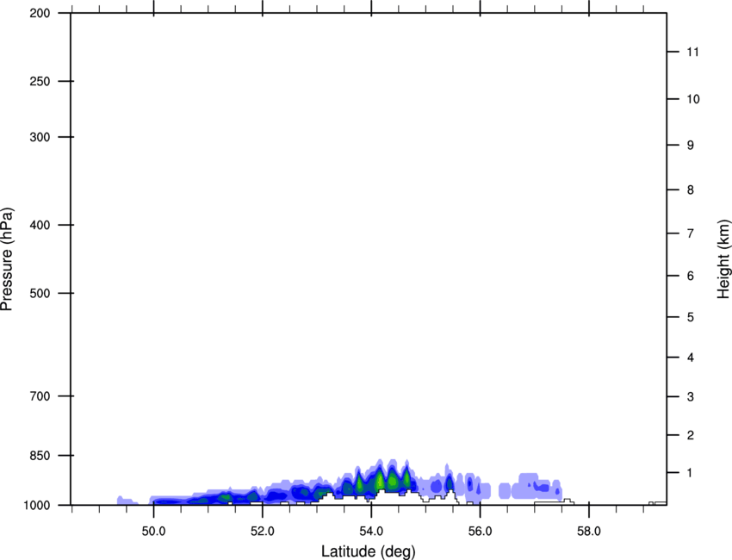Click the 'Latitude (deg)' axis title
732x560 pixels.
(x=369, y=551)
